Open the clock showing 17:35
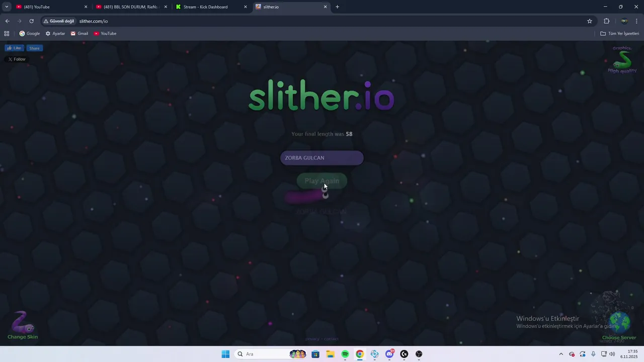 pyautogui.click(x=629, y=354)
